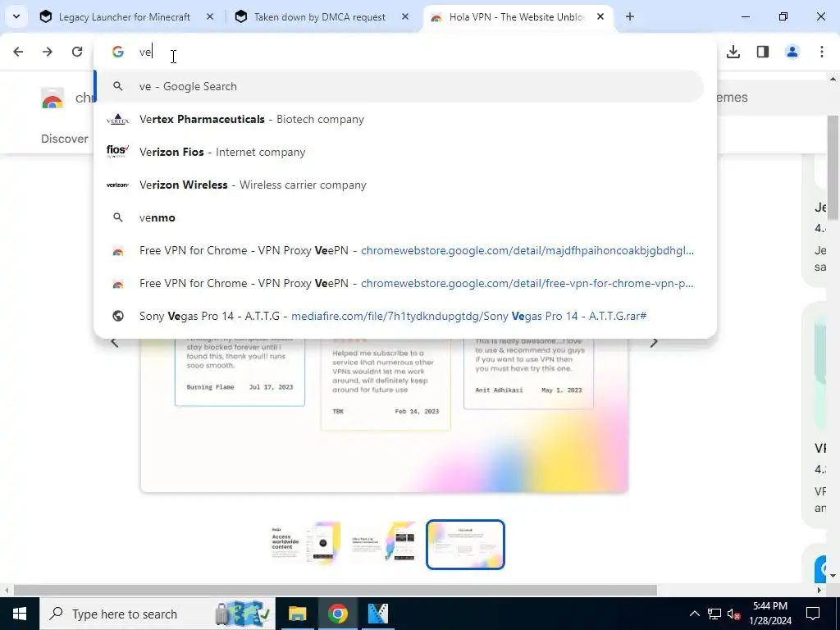Select the venmo search suggestion

pyautogui.click(x=400, y=217)
